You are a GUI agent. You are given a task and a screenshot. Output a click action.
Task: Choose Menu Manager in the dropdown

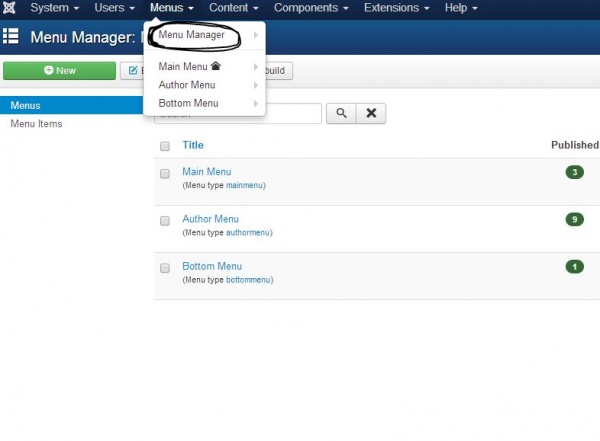[x=191, y=35]
